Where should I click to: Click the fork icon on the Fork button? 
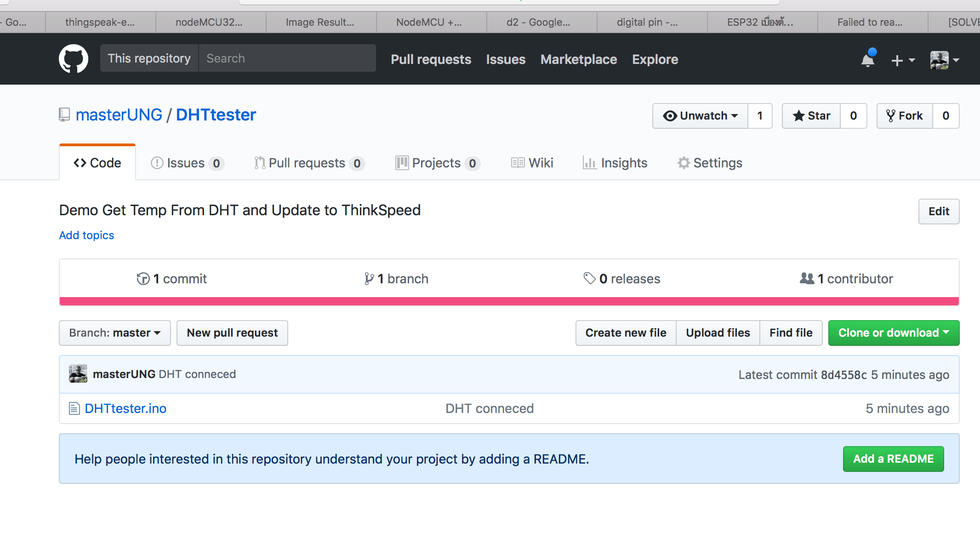[x=891, y=116]
